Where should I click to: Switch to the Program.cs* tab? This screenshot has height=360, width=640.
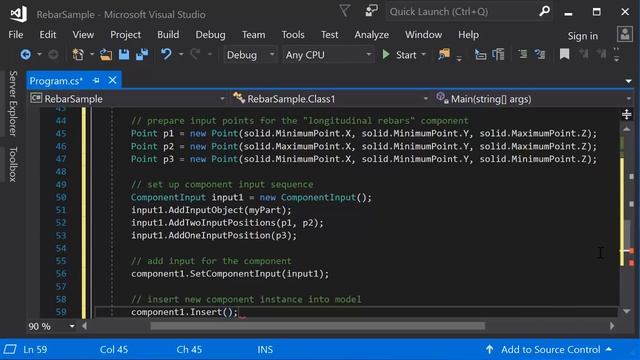(x=56, y=81)
